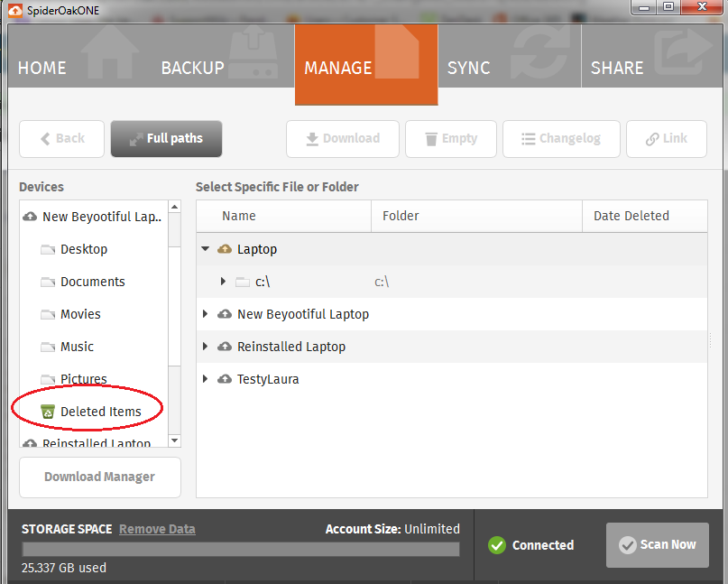Open the Remove Data link
This screenshot has height=584, width=728.
point(157,529)
